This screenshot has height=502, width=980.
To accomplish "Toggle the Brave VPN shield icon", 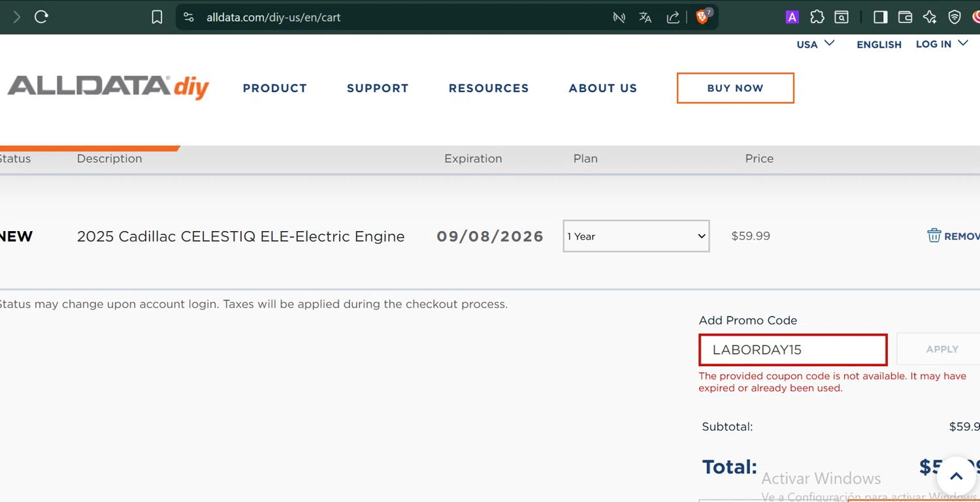I will (x=955, y=18).
